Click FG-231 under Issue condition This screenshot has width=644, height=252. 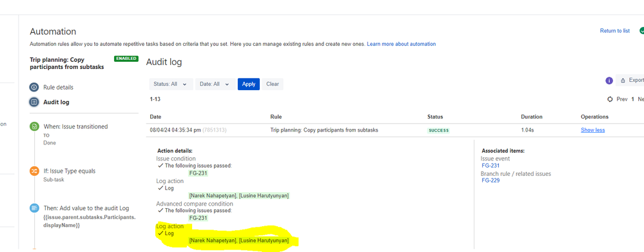[x=198, y=173]
